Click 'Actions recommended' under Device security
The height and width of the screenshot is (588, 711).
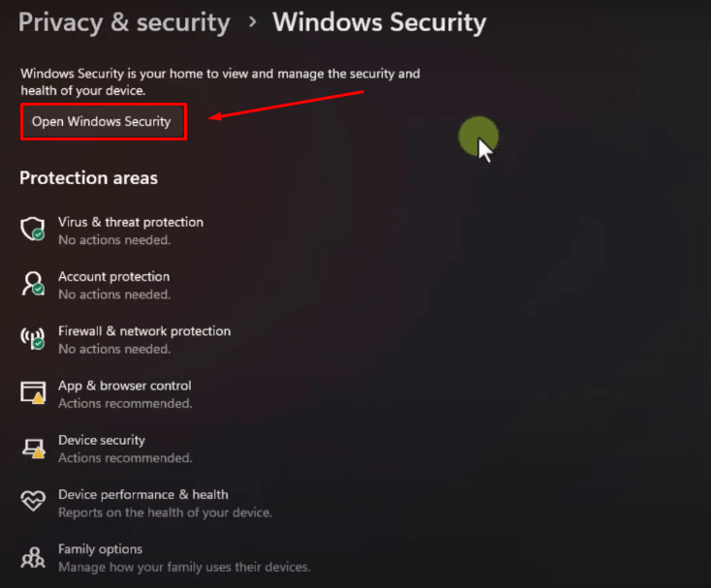click(125, 458)
